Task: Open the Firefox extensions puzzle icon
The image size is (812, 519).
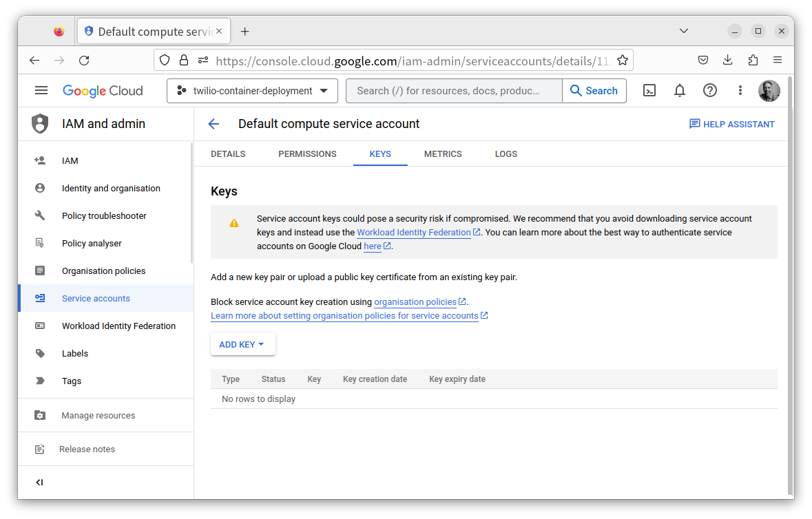Action: [753, 60]
